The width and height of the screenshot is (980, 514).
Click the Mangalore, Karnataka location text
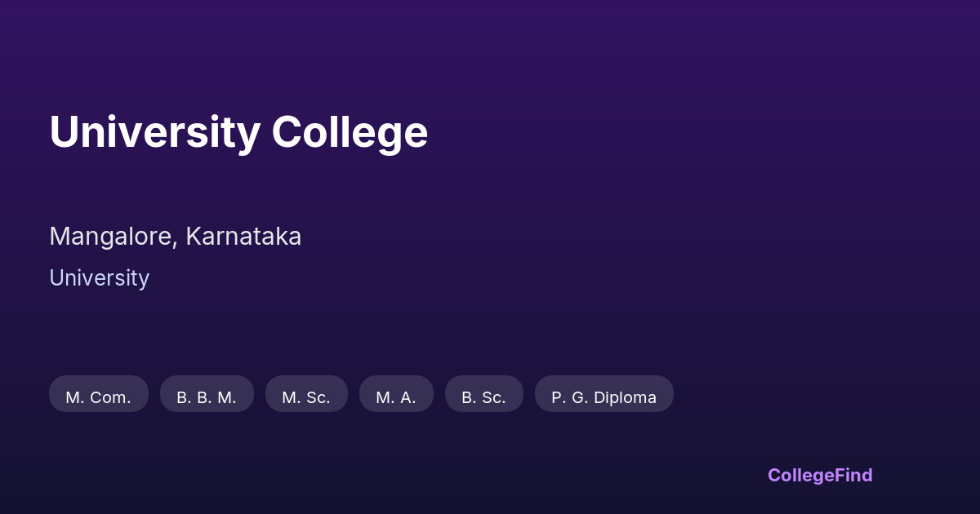(x=176, y=236)
